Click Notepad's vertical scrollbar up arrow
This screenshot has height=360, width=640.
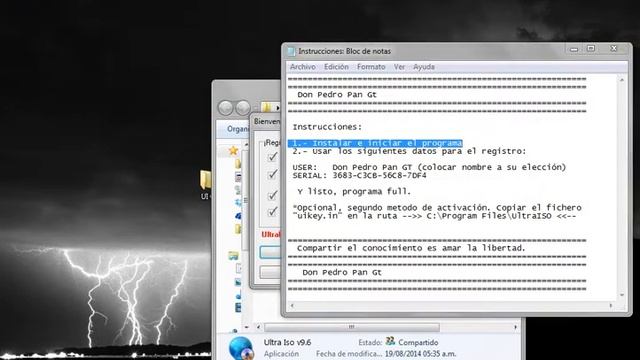point(622,80)
